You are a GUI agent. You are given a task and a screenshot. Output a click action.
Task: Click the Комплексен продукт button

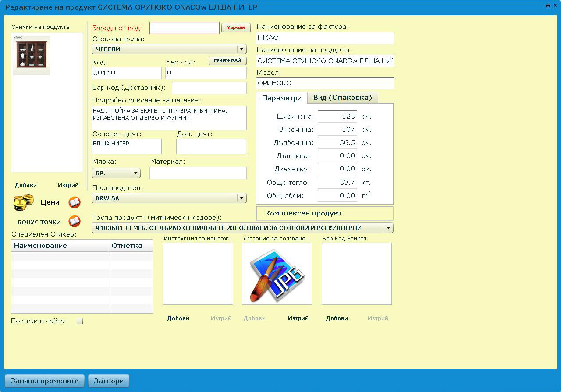(325, 213)
